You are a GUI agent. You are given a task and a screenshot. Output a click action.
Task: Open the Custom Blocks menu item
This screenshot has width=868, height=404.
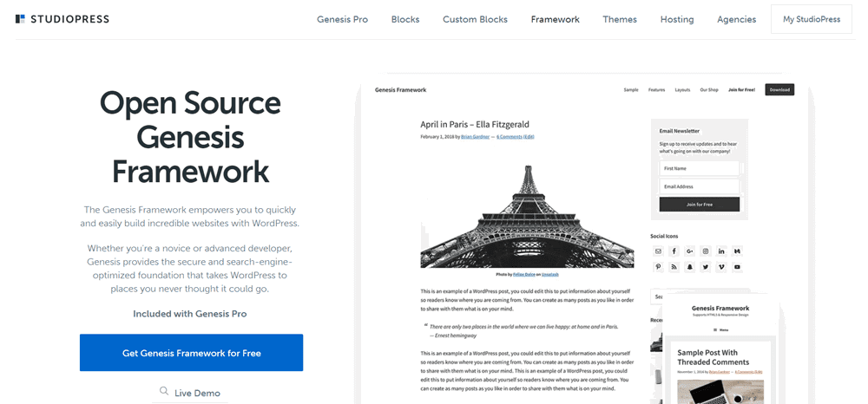[475, 19]
